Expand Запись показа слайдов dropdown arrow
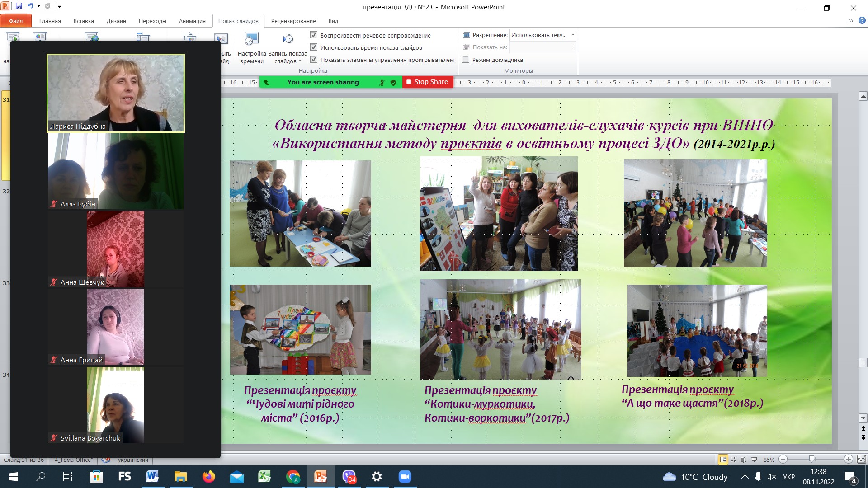This screenshot has height=488, width=868. (x=300, y=61)
